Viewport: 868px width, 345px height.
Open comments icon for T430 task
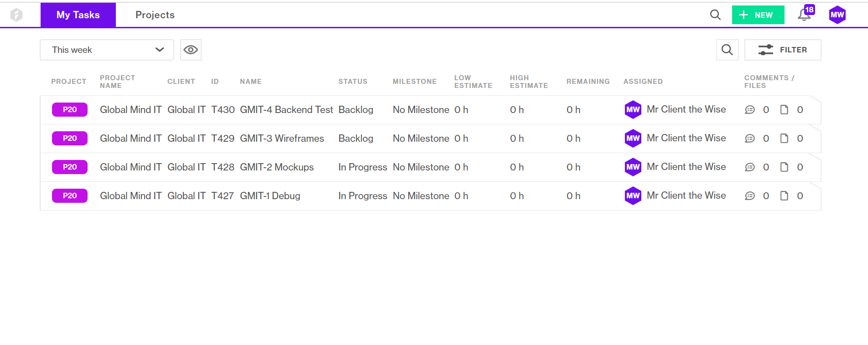tap(750, 110)
